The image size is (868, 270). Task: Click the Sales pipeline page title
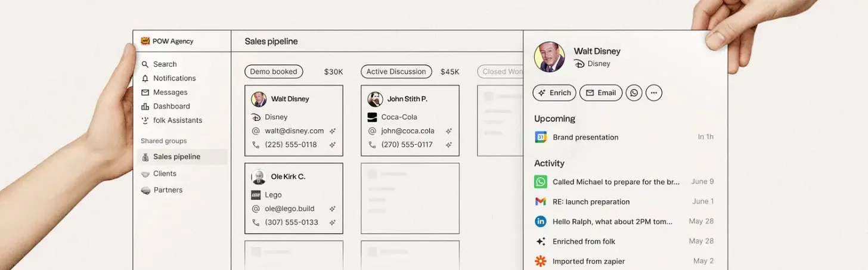271,42
